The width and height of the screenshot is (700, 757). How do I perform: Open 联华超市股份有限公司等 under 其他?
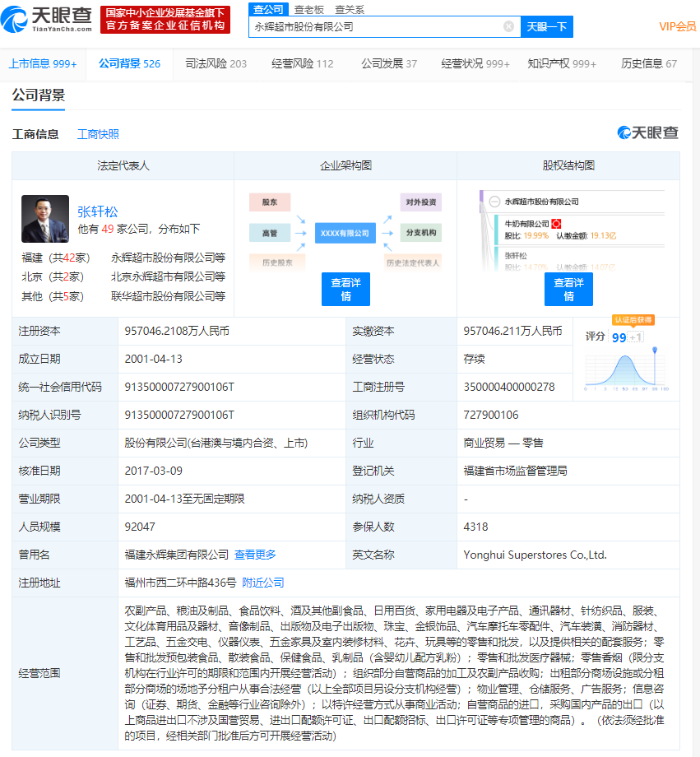[168, 296]
